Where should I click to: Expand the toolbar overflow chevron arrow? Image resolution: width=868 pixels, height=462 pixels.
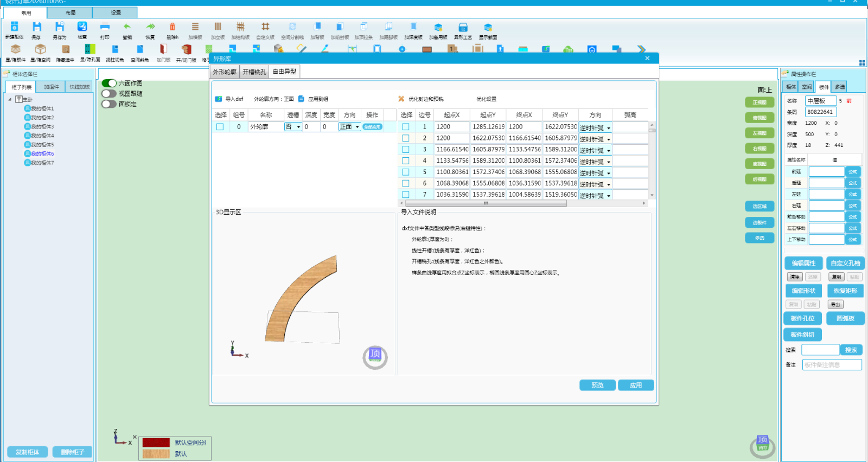pyautogui.click(x=641, y=49)
